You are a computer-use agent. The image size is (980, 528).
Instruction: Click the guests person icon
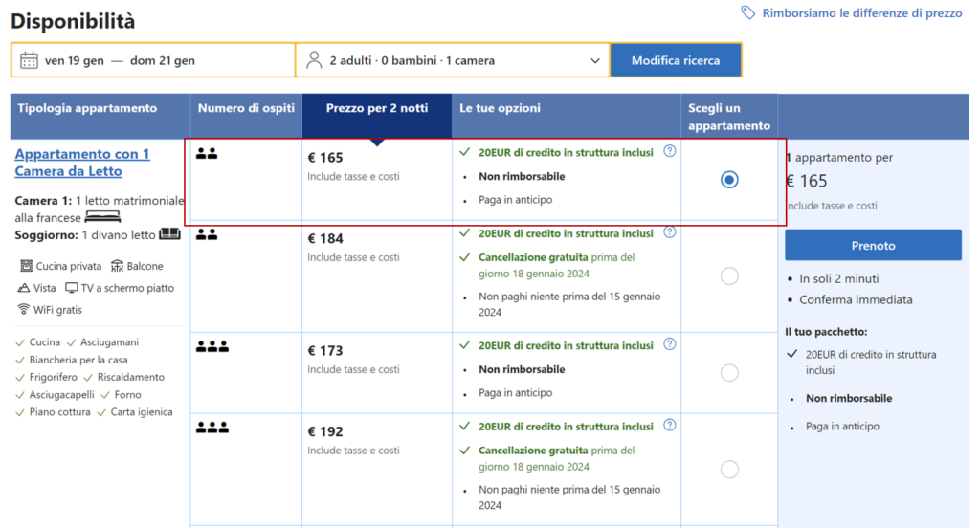click(314, 60)
